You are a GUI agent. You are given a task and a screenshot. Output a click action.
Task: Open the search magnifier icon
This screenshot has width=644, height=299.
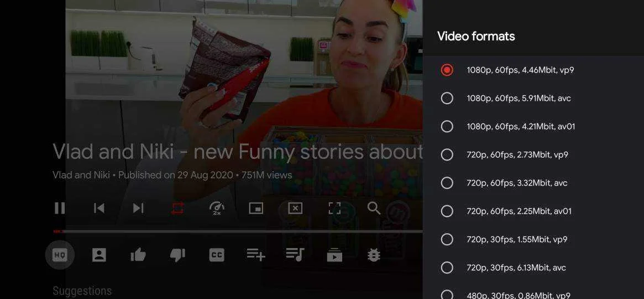[x=374, y=208]
